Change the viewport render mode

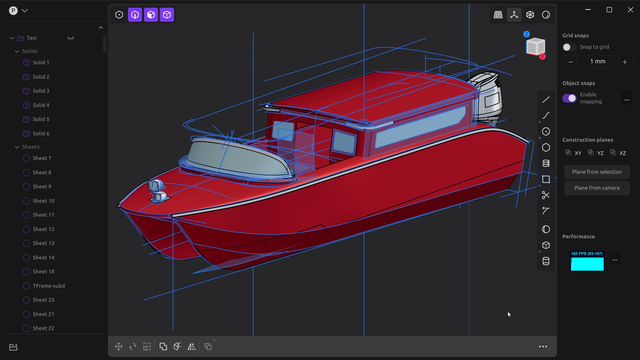[x=546, y=15]
